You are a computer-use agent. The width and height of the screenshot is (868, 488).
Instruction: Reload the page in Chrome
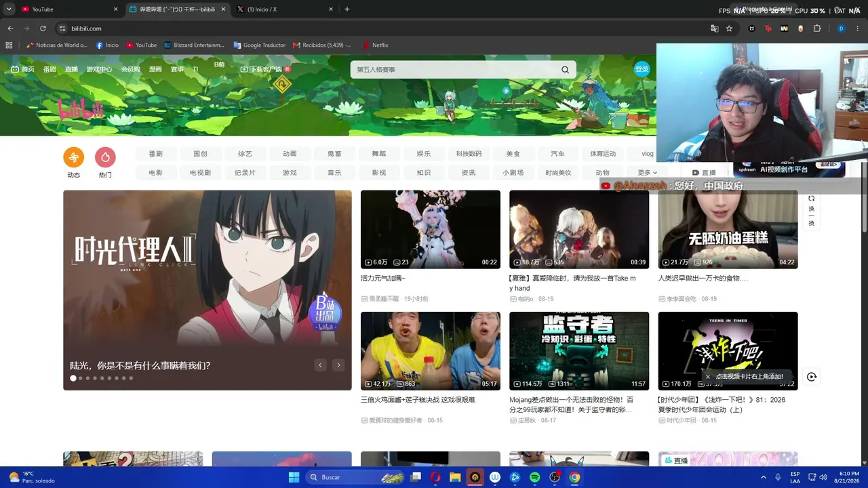(43, 28)
